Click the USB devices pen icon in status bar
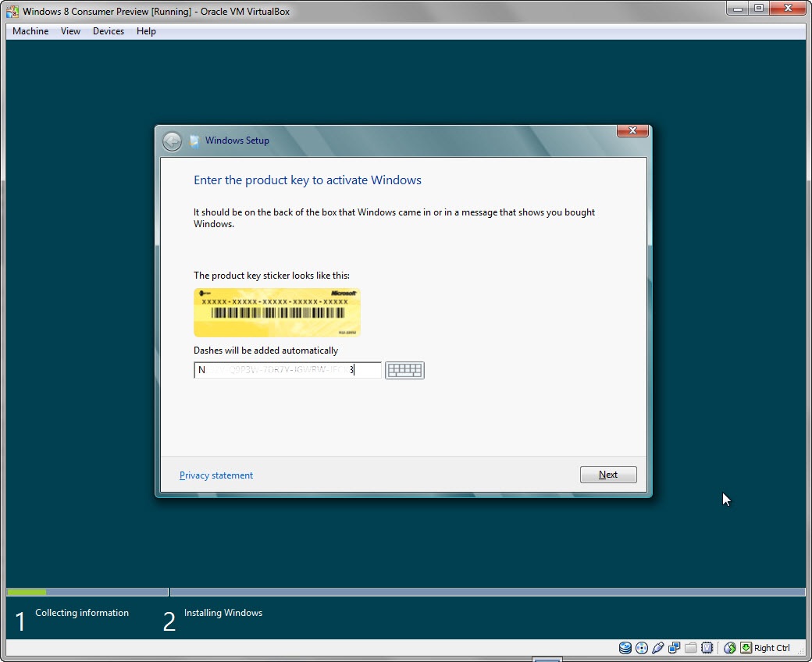 [658, 648]
